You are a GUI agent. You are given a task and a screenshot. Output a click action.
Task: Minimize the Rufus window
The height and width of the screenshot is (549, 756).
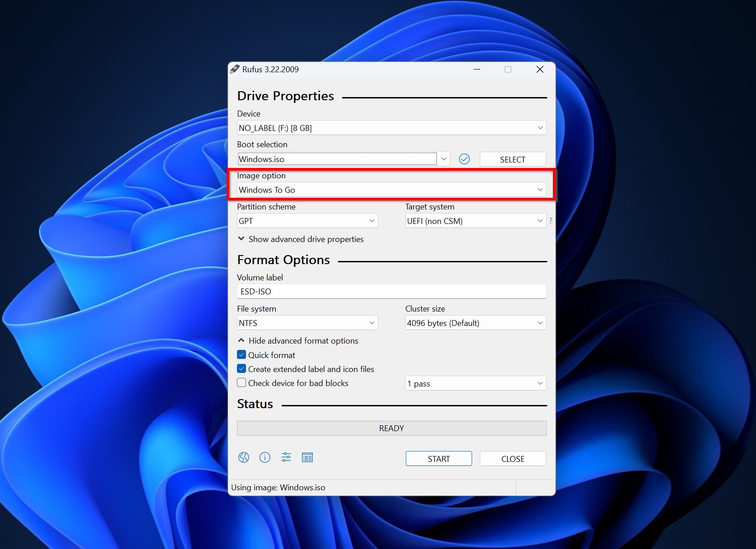[477, 69]
